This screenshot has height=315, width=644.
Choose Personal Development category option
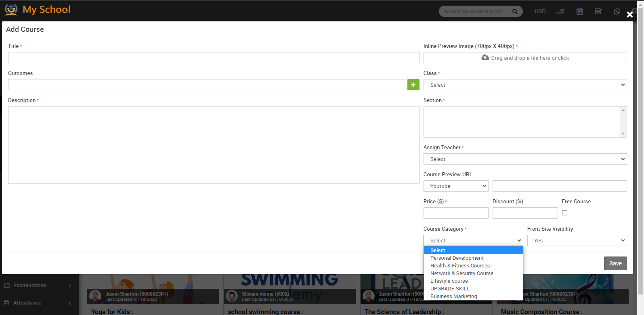pyautogui.click(x=457, y=258)
